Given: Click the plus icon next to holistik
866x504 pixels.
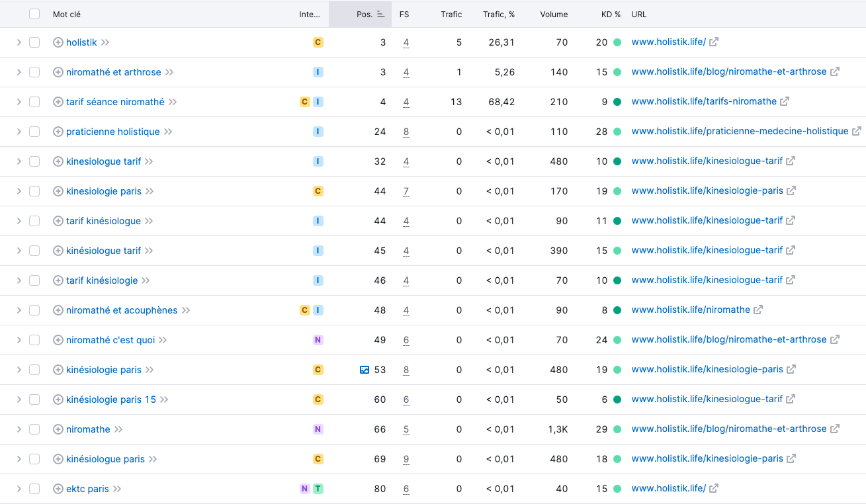Looking at the screenshot, I should (x=58, y=42).
